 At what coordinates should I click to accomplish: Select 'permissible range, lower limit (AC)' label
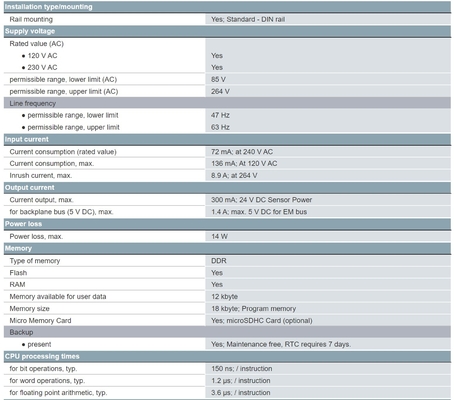(x=63, y=79)
